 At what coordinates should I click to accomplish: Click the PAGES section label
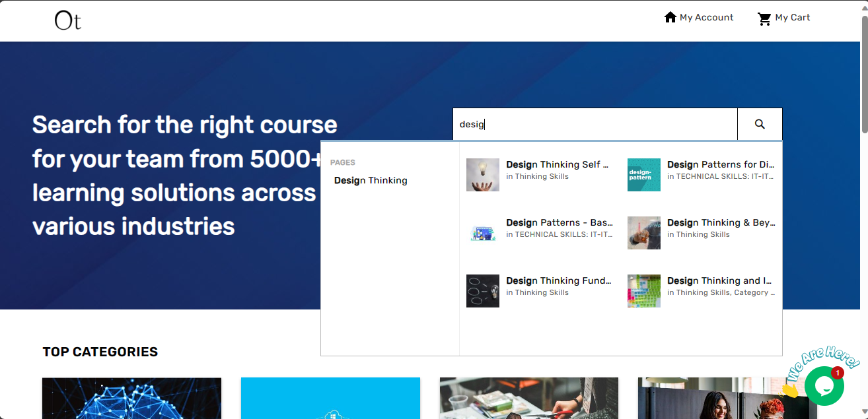point(343,162)
